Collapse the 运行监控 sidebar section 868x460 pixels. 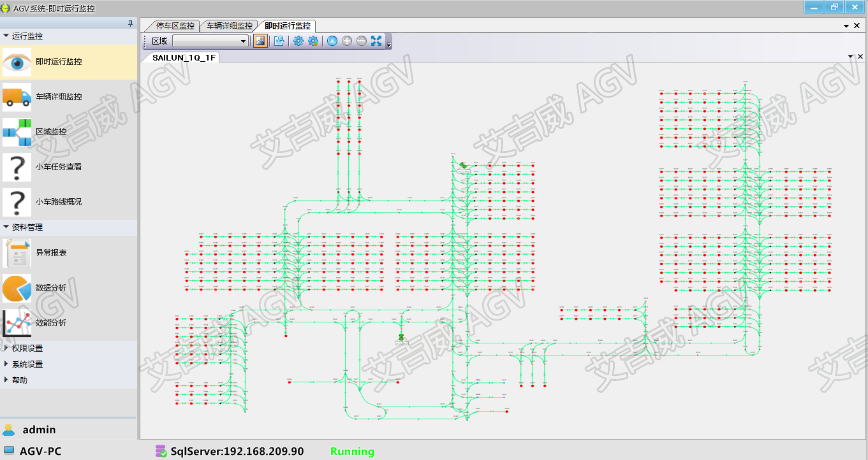tap(6, 36)
